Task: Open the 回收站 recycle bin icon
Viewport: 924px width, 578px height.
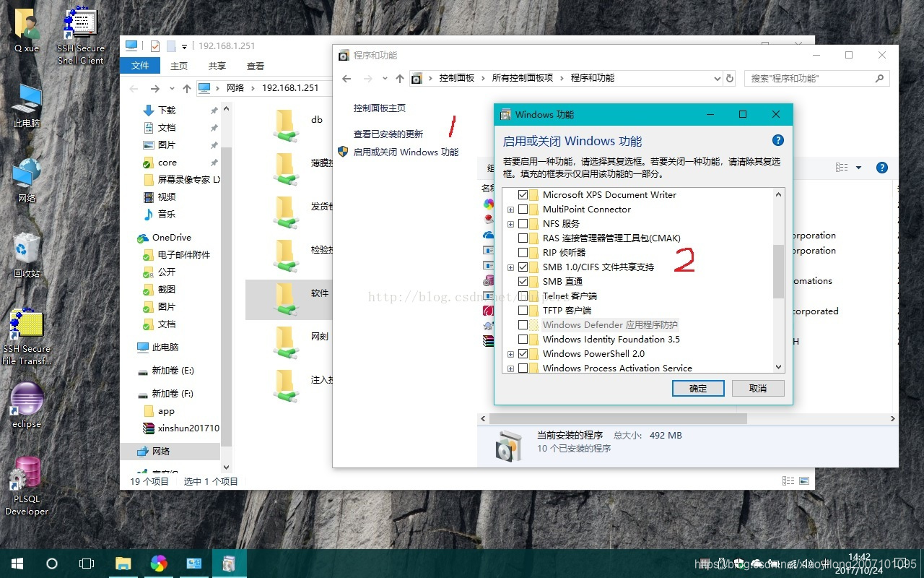Action: coord(27,256)
